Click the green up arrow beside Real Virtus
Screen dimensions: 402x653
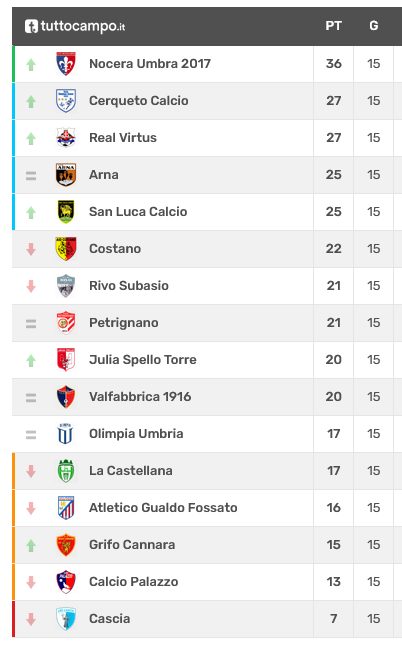point(31,138)
